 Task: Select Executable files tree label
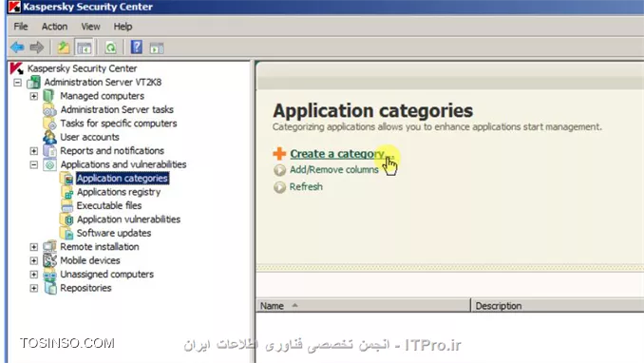coord(109,205)
